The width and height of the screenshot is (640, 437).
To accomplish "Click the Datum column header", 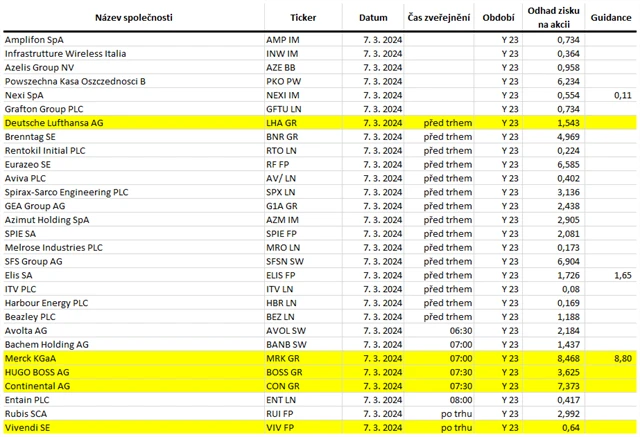I will [372, 18].
